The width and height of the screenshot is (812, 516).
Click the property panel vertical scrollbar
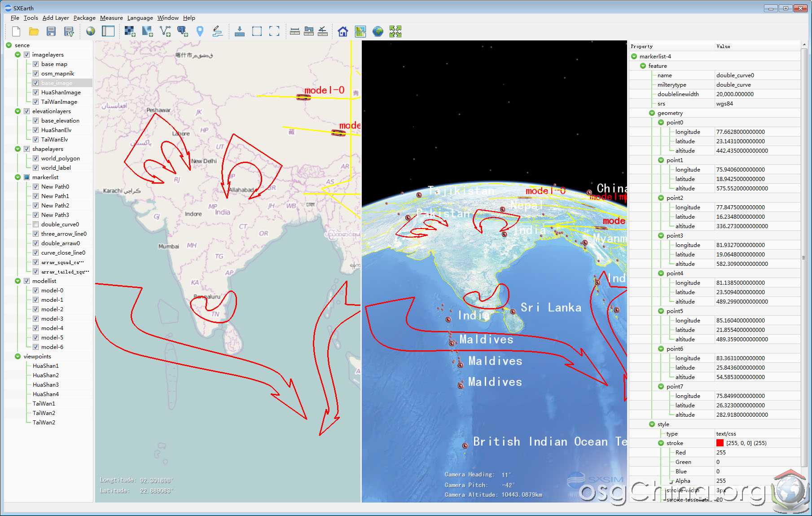coord(804,257)
